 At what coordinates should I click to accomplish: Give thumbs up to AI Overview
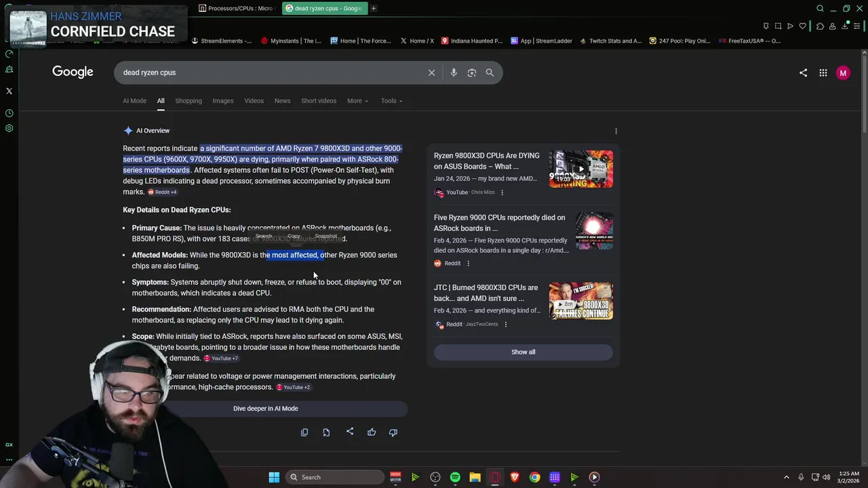tap(372, 432)
